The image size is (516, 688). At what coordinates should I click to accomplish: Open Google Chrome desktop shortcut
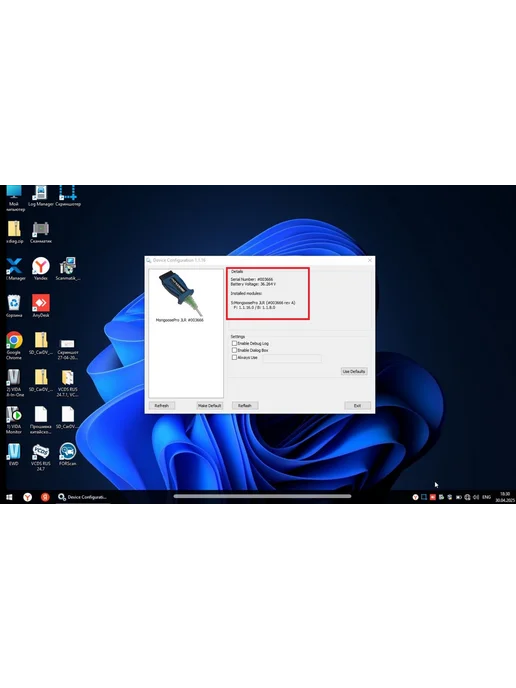pos(14,345)
